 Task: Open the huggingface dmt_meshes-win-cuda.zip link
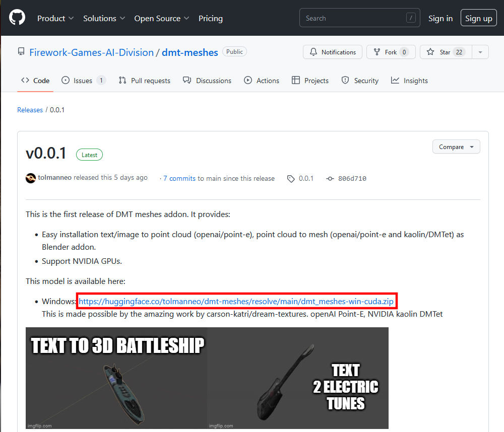[x=236, y=301]
